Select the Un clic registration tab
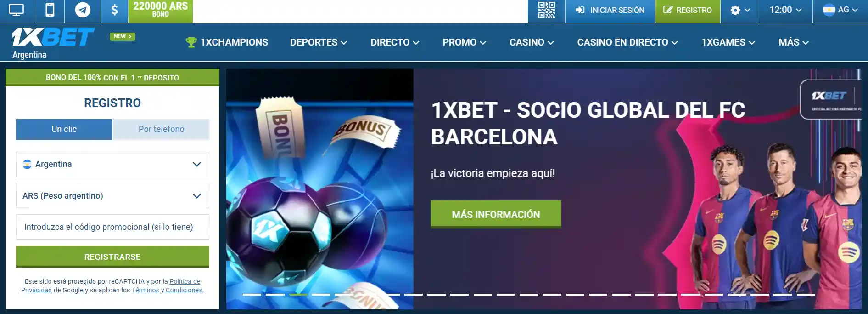 (x=64, y=129)
